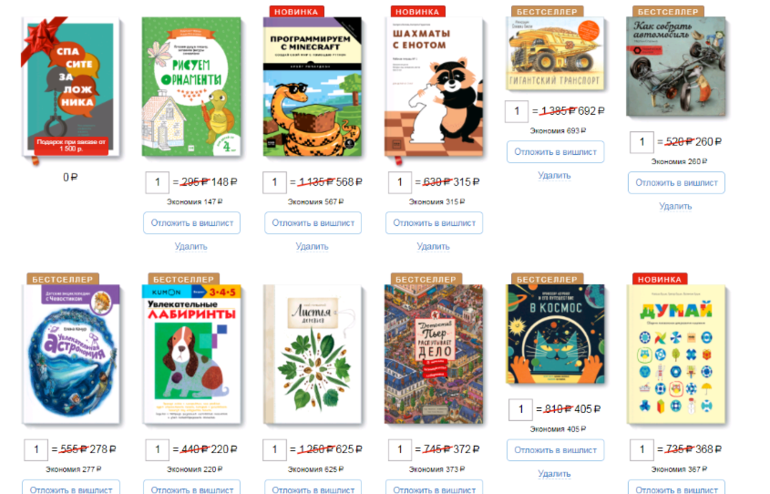Open Программируем с Minecraft book cover
This screenshot has height=494, width=770.
point(312,87)
